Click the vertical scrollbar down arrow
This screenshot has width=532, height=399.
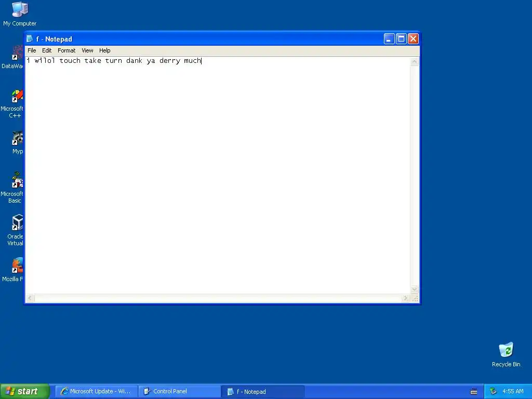coord(414,289)
